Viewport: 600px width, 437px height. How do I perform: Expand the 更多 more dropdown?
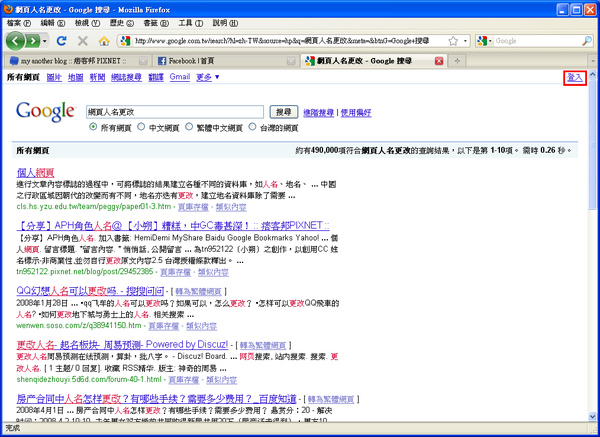[x=208, y=77]
